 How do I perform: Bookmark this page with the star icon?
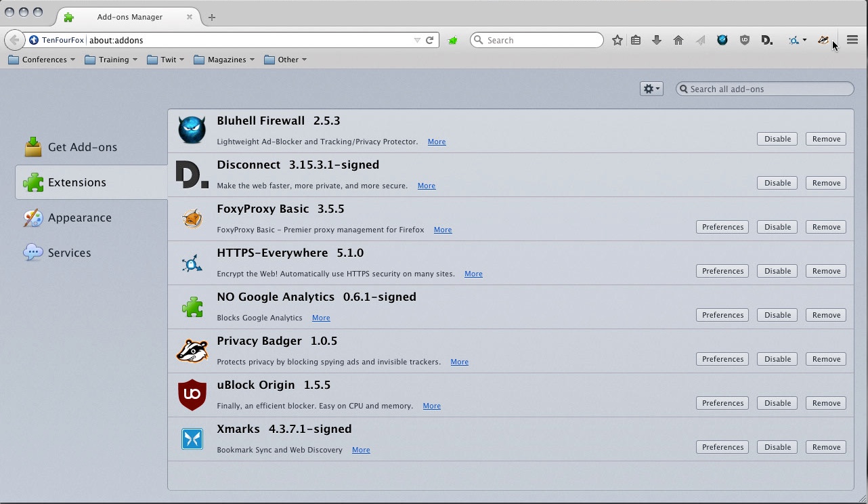617,40
